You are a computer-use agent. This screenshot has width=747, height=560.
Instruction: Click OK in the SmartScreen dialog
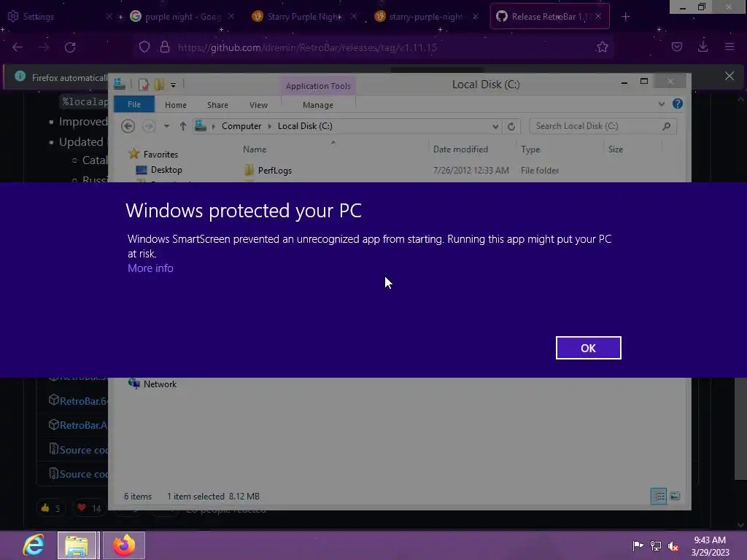pos(588,348)
